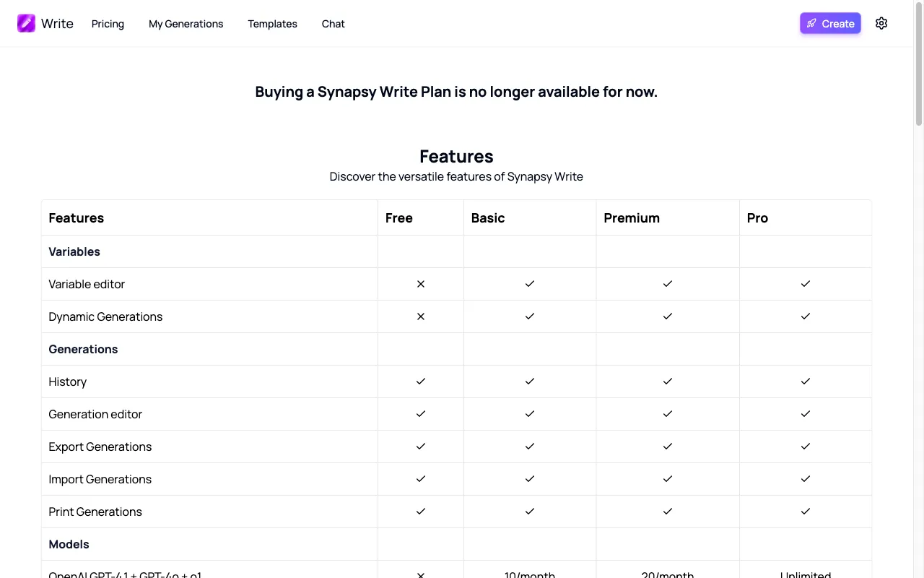Viewport: 924px width, 578px height.
Task: Go to My Generations
Action: (x=186, y=24)
